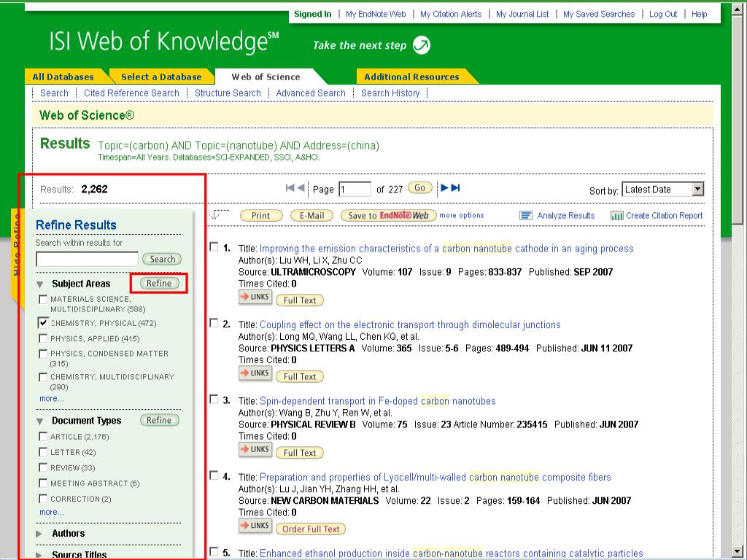The height and width of the screenshot is (560, 747).
Task: Click Save to EndNote Web button
Action: point(388,216)
